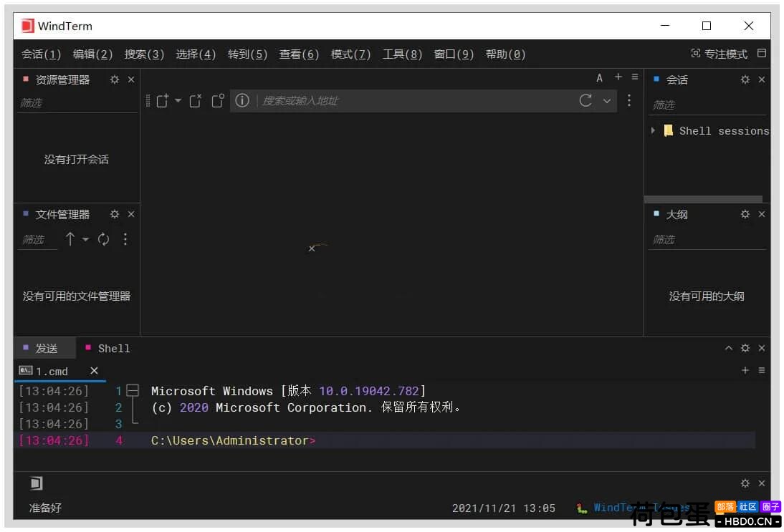This screenshot has height=532, width=784.
Task: Click the 文件管理器 filter field
Action: 38,240
